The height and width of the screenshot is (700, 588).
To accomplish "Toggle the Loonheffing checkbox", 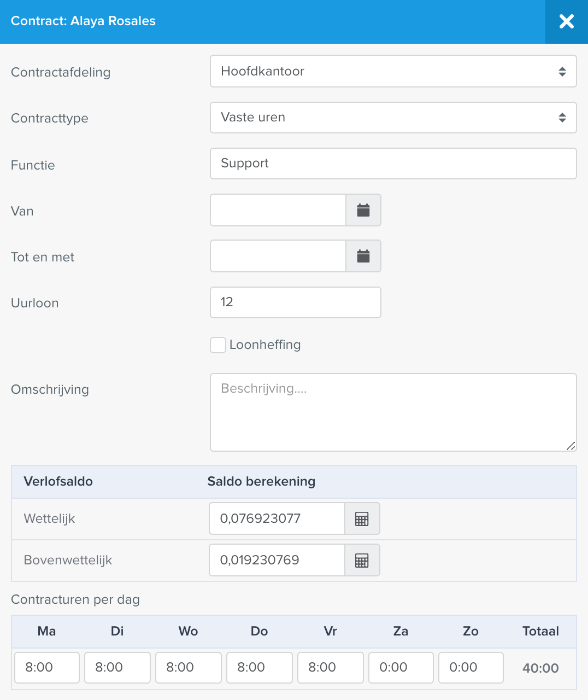I will click(x=218, y=345).
